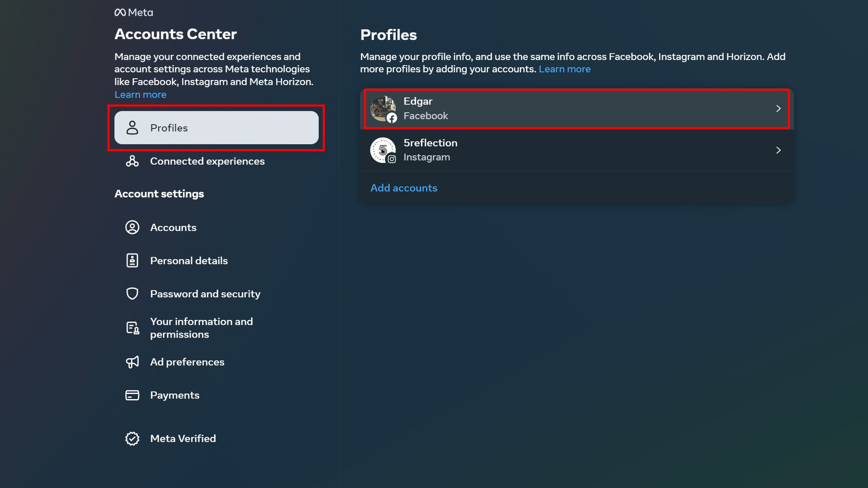Click the Meta Verified badge icon
This screenshot has height=488, width=868.
tap(132, 438)
